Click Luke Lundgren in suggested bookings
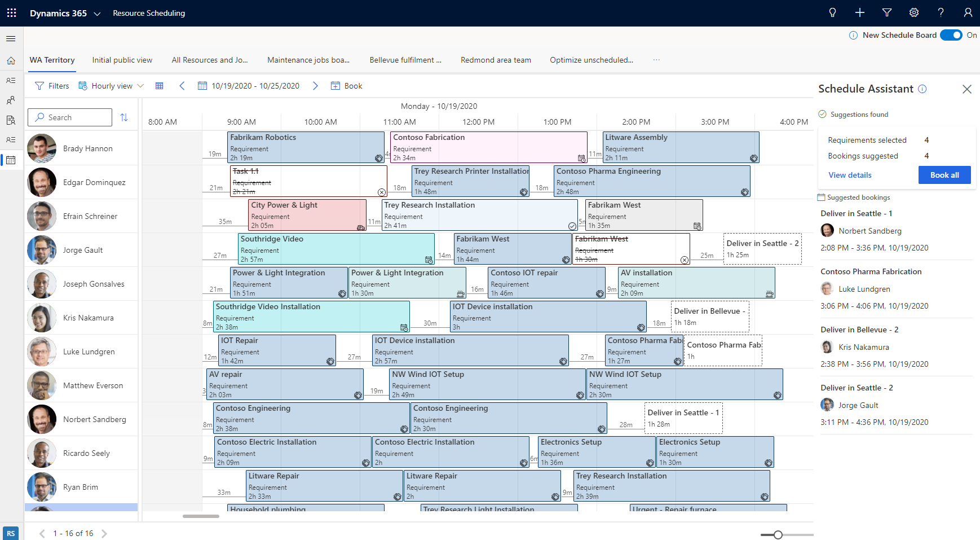 [x=864, y=289]
